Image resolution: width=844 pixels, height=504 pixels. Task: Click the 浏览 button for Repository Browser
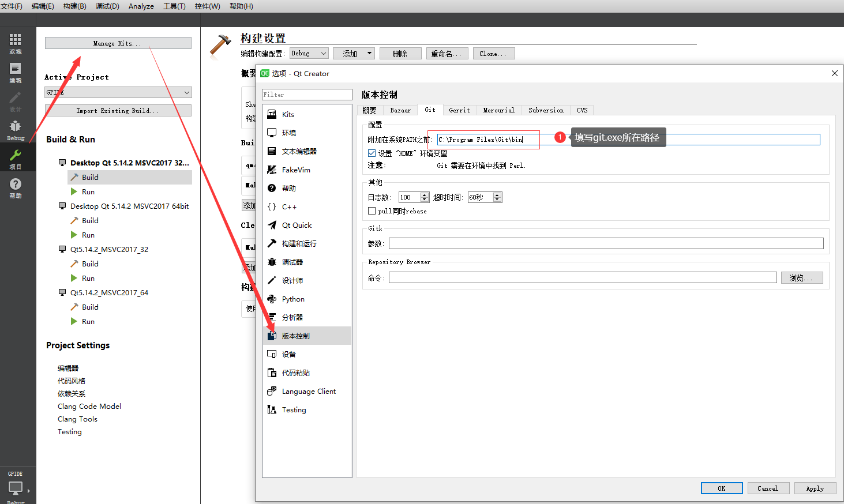pyautogui.click(x=802, y=278)
